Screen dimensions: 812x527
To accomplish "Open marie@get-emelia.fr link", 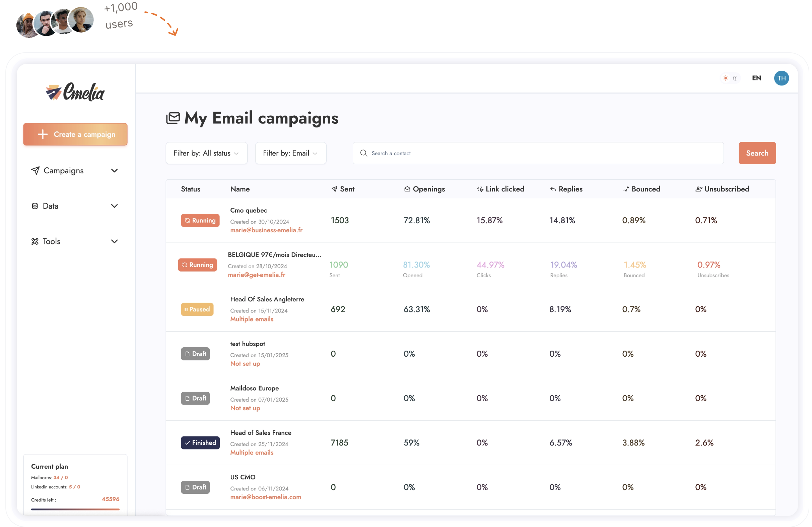I will pyautogui.click(x=257, y=275).
